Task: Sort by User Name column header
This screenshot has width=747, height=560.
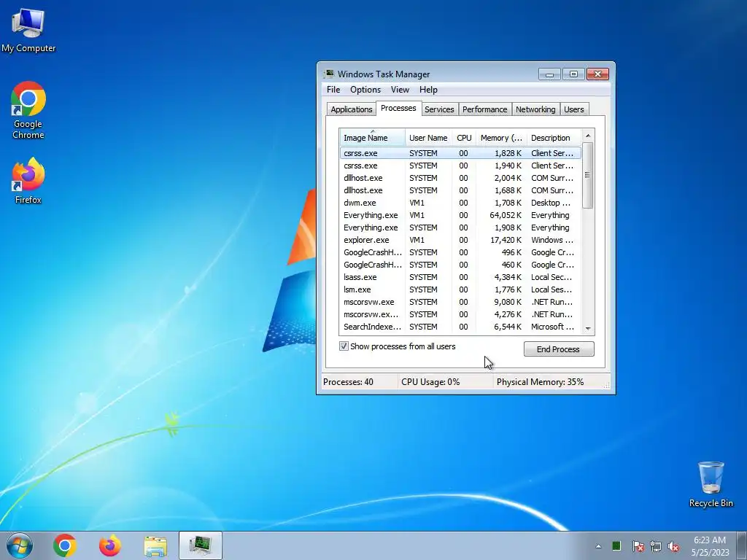Action: (427, 138)
